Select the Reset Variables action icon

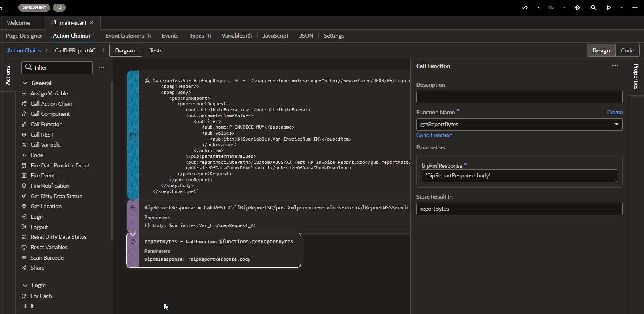pyautogui.click(x=24, y=247)
